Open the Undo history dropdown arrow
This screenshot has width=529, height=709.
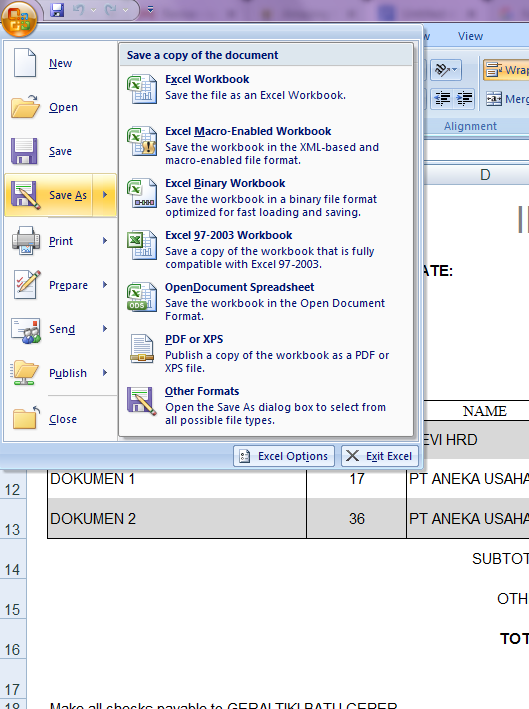click(x=94, y=10)
